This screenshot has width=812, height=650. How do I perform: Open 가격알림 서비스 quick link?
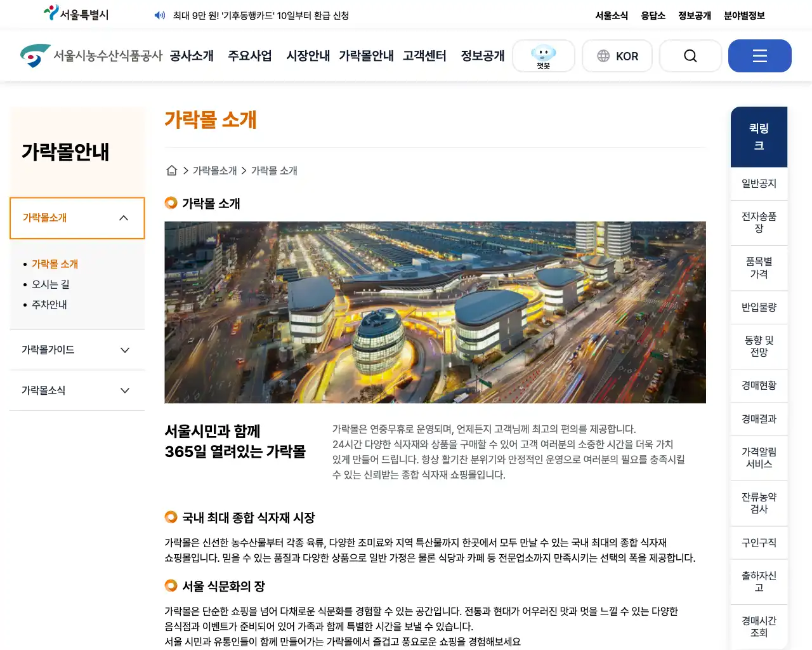[759, 458]
